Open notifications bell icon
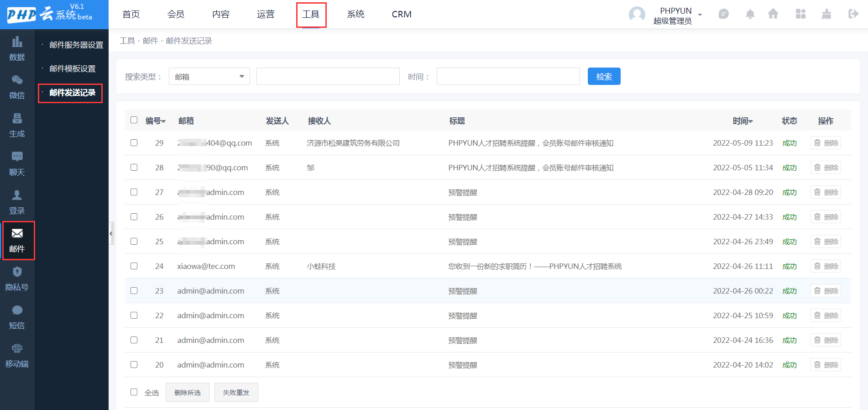Screen dimensions: 868x410 click(x=750, y=14)
